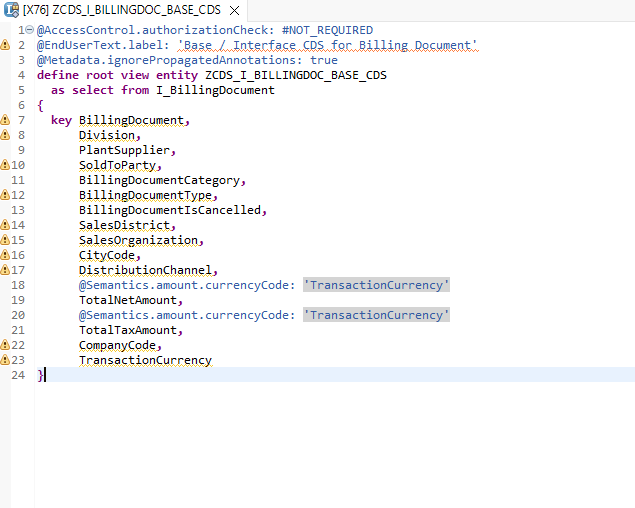Click the BillingDocumentCategory field
This screenshot has width=635, height=508.
coord(160,180)
